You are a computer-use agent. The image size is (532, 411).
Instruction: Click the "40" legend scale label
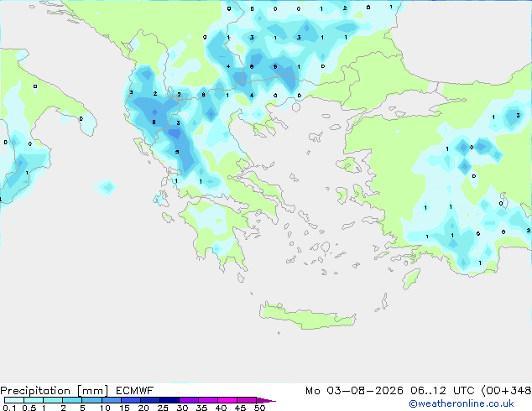[x=221, y=408]
